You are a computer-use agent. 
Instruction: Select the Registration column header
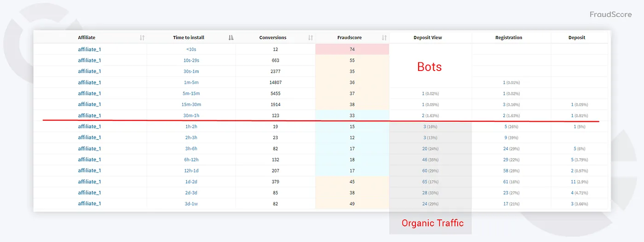pos(508,38)
